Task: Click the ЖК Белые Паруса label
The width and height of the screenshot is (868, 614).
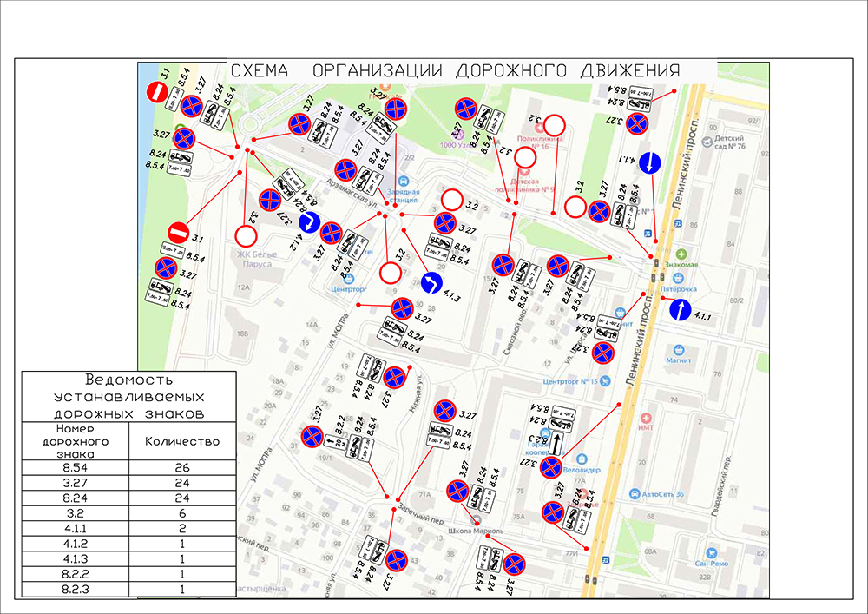Action: pos(256,259)
